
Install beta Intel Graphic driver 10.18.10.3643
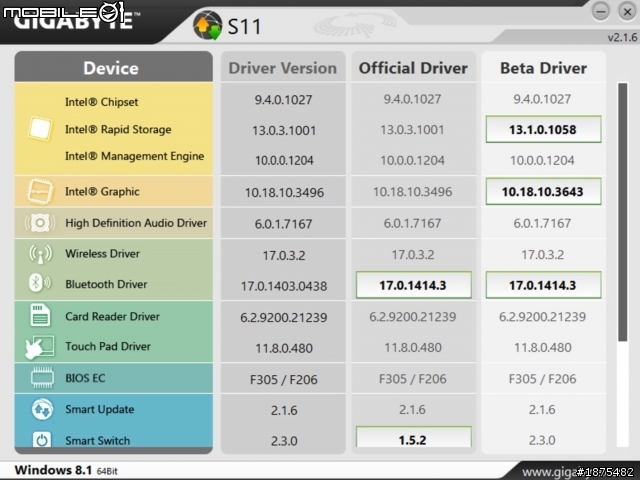point(543,191)
